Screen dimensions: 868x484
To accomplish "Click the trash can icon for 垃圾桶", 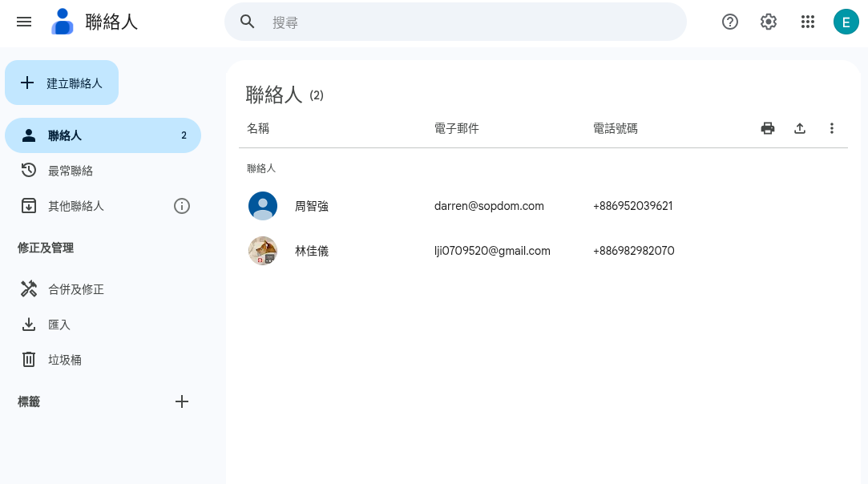I will pyautogui.click(x=29, y=360).
